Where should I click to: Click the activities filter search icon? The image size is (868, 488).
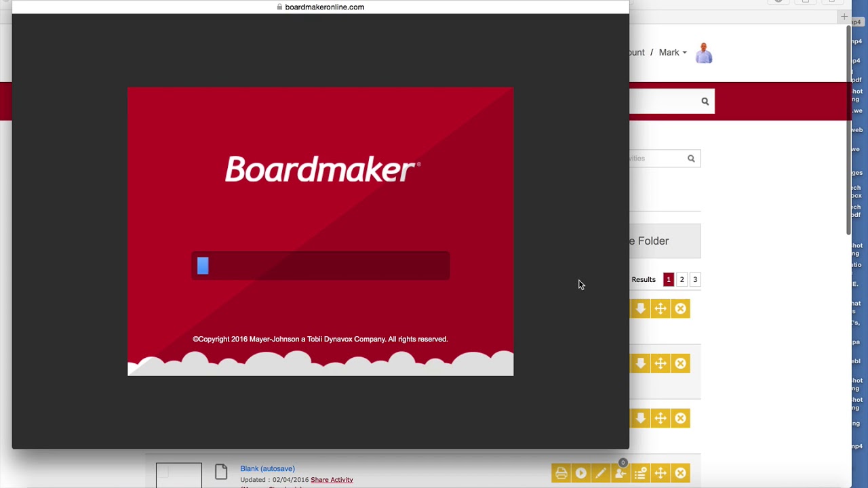691,159
